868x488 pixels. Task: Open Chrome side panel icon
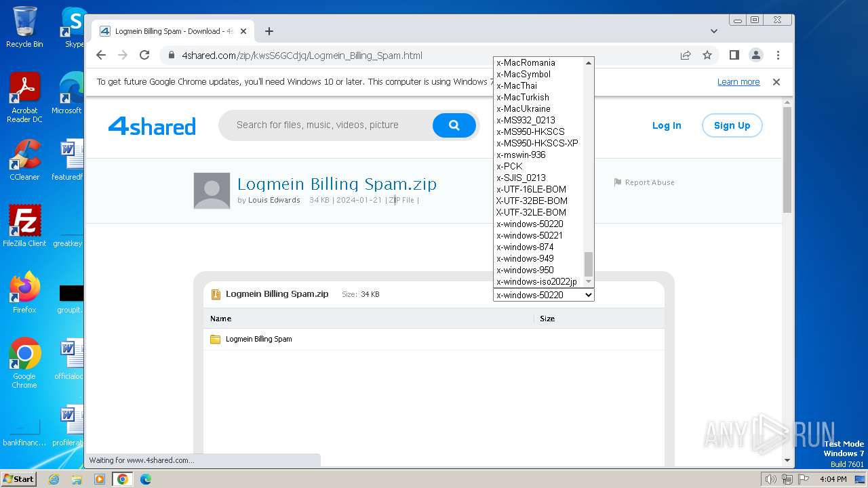tap(734, 55)
